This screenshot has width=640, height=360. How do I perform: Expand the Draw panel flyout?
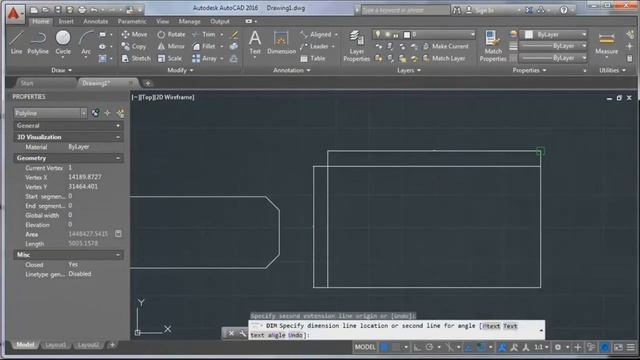[x=62, y=70]
